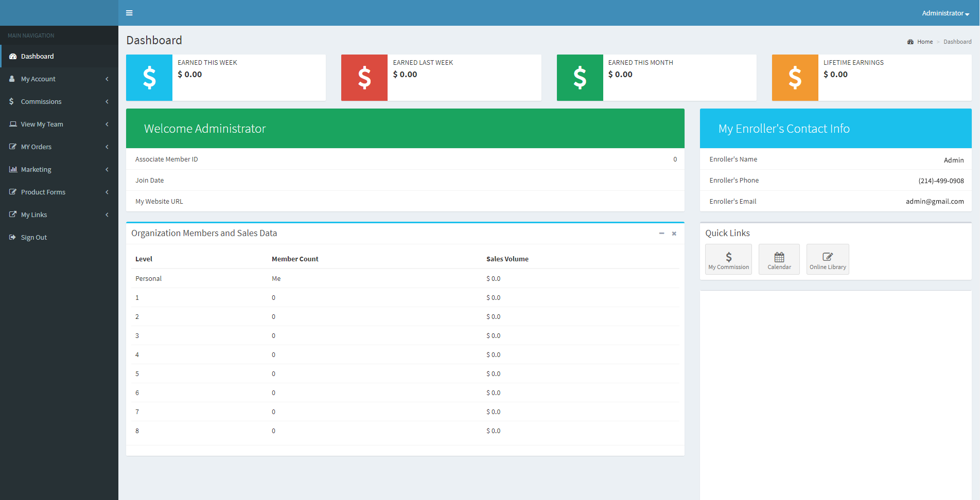Open the Calendar quick link
Image resolution: width=980 pixels, height=500 pixels.
779,259
